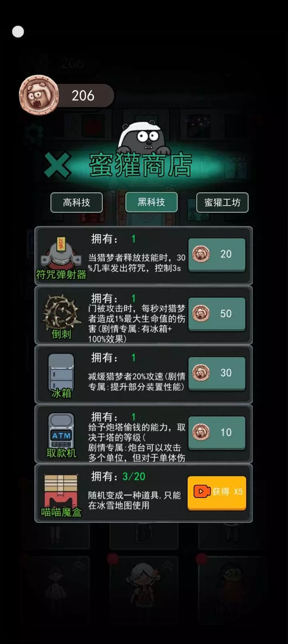
Task: Tap the 206 coin balance display
Action: (83, 96)
